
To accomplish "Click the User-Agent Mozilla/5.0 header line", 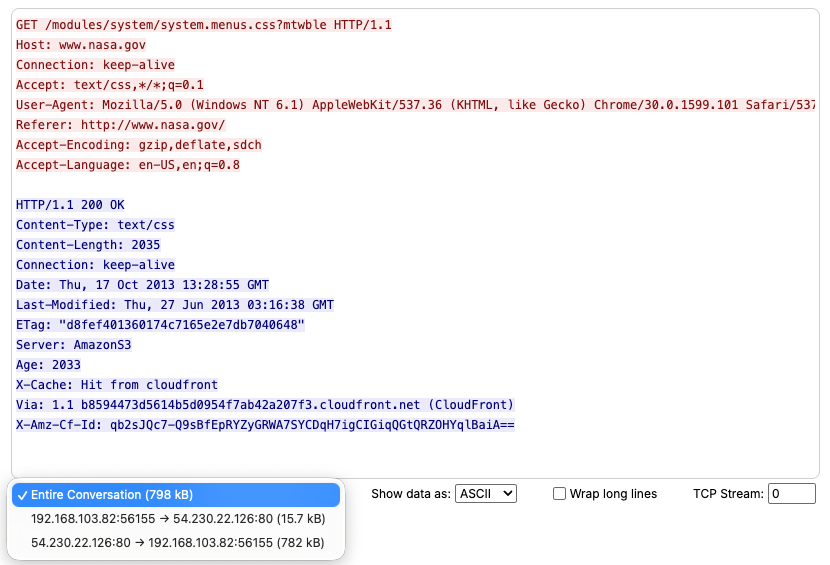I will [x=400, y=105].
